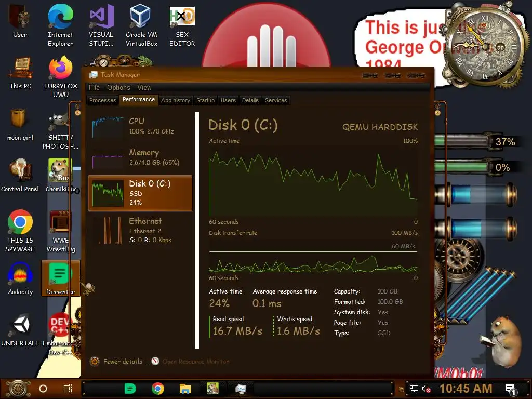532x399 pixels.
Task: Switch to the Details tab
Action: (x=250, y=100)
